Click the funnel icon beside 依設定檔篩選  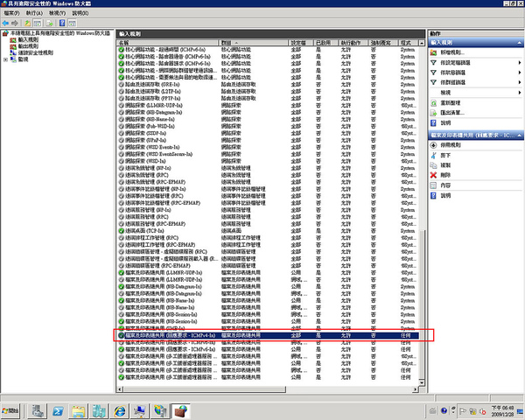tap(434, 63)
